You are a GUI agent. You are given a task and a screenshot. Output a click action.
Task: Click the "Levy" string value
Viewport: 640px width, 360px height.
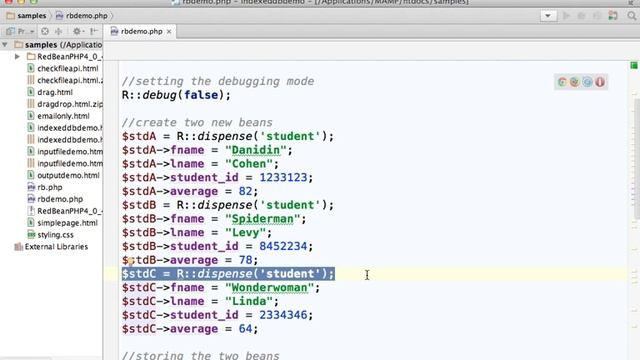245,232
